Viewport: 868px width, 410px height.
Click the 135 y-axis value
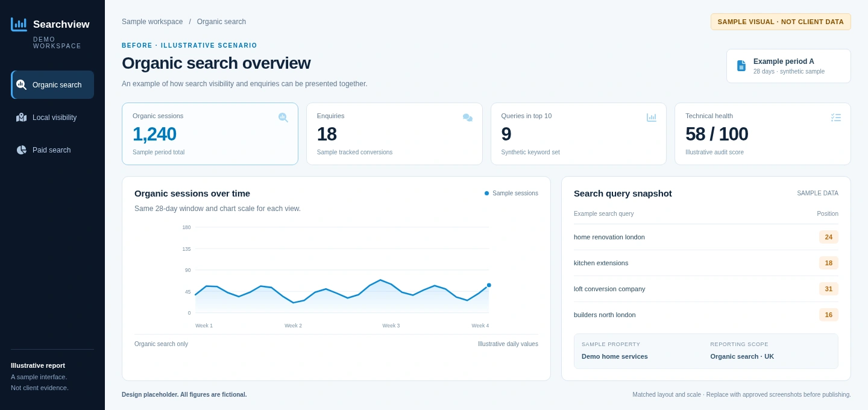[x=186, y=249]
